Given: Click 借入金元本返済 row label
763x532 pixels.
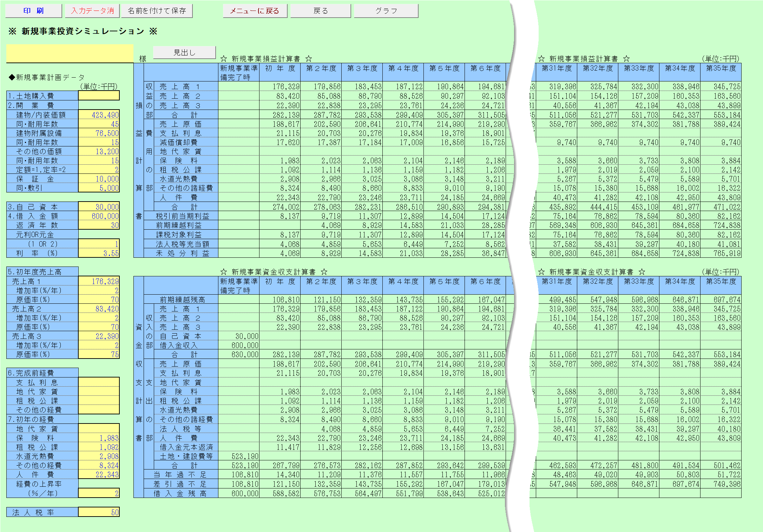Looking at the screenshot, I should coord(186,447).
